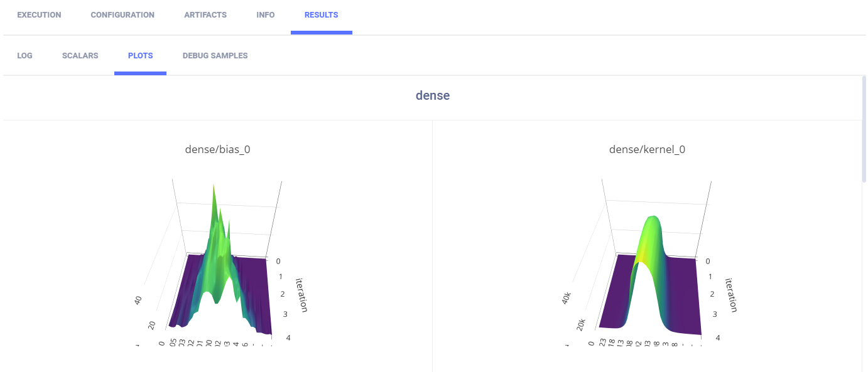
Task: Click the purple flat area of kernel_0 surface
Action: coord(612,295)
